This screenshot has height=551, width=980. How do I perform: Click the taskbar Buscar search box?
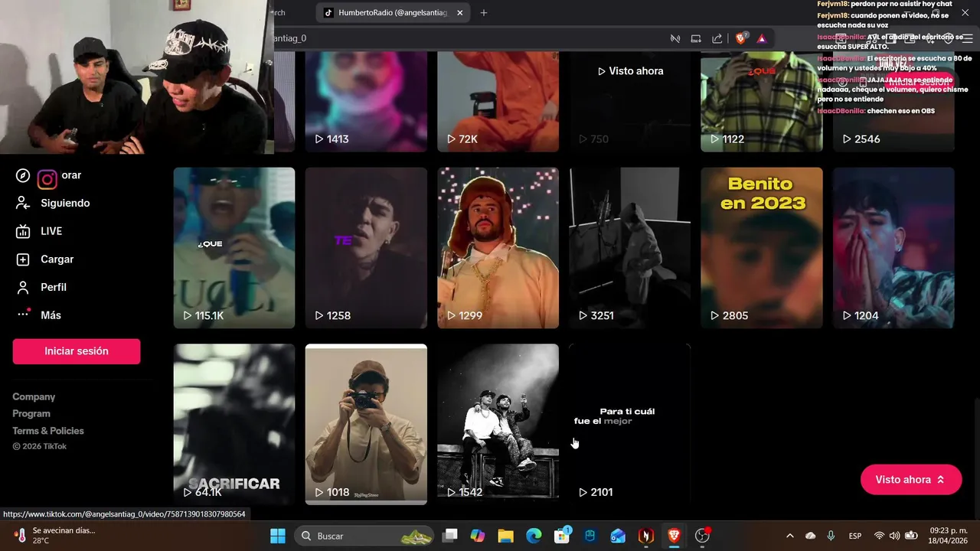364,536
